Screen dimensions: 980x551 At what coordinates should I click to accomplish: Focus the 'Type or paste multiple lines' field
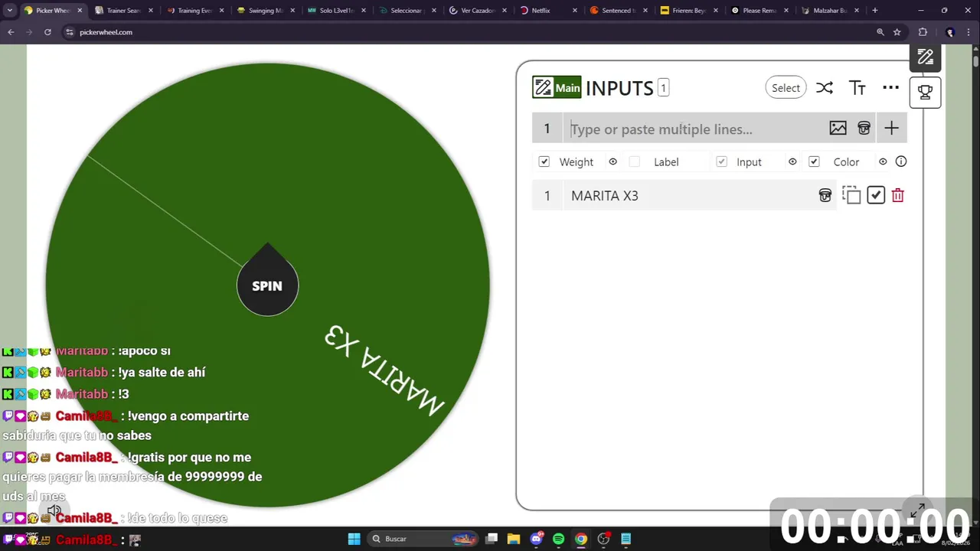point(695,129)
